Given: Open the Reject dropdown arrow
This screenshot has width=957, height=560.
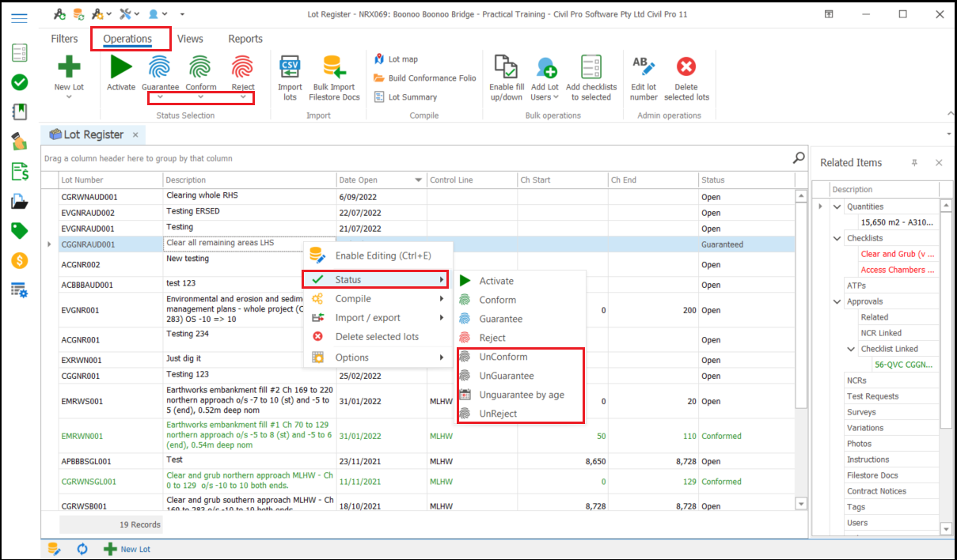Looking at the screenshot, I should pyautogui.click(x=243, y=97).
